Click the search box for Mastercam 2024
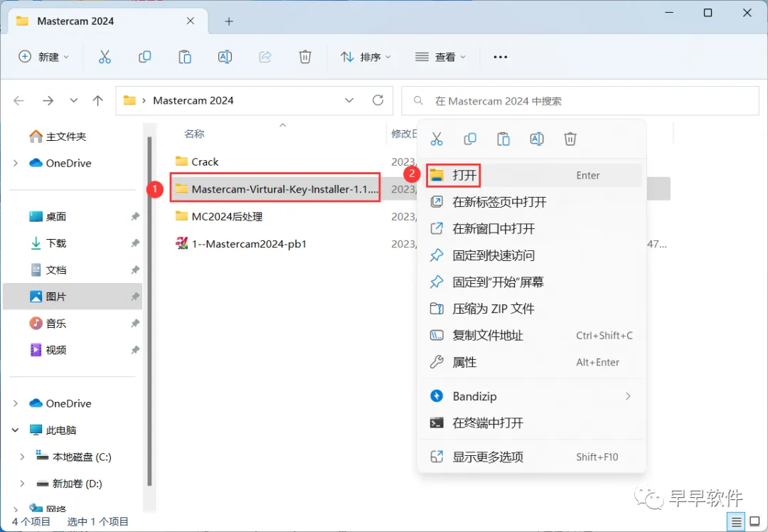This screenshot has width=768, height=532. pos(580,101)
